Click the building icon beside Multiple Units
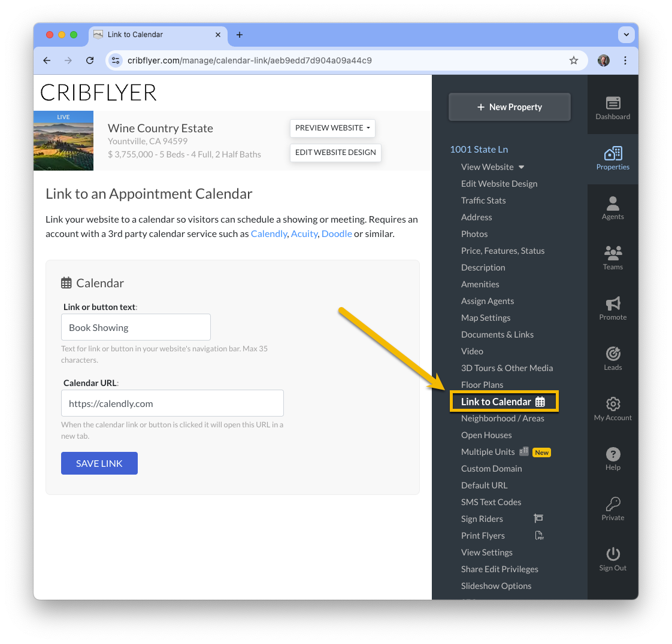 point(523,451)
